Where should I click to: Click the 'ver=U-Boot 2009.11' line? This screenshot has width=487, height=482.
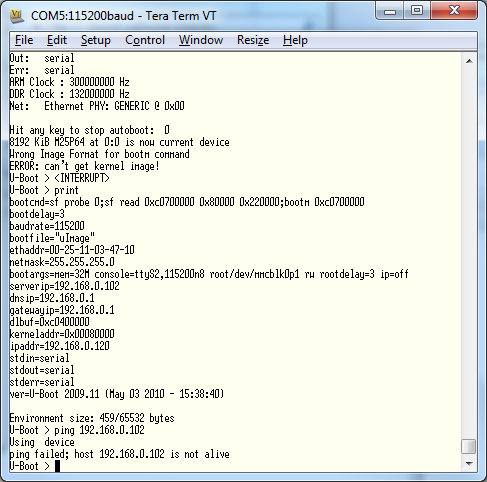pyautogui.click(x=117, y=394)
